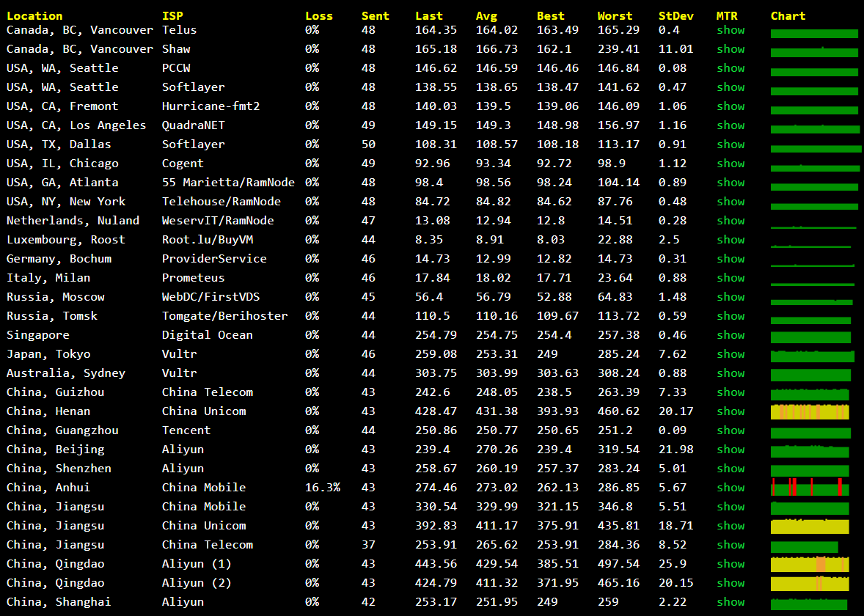The image size is (864, 616).
Task: Click show for WebDC/FirstVDS Moscow
Action: click(731, 297)
